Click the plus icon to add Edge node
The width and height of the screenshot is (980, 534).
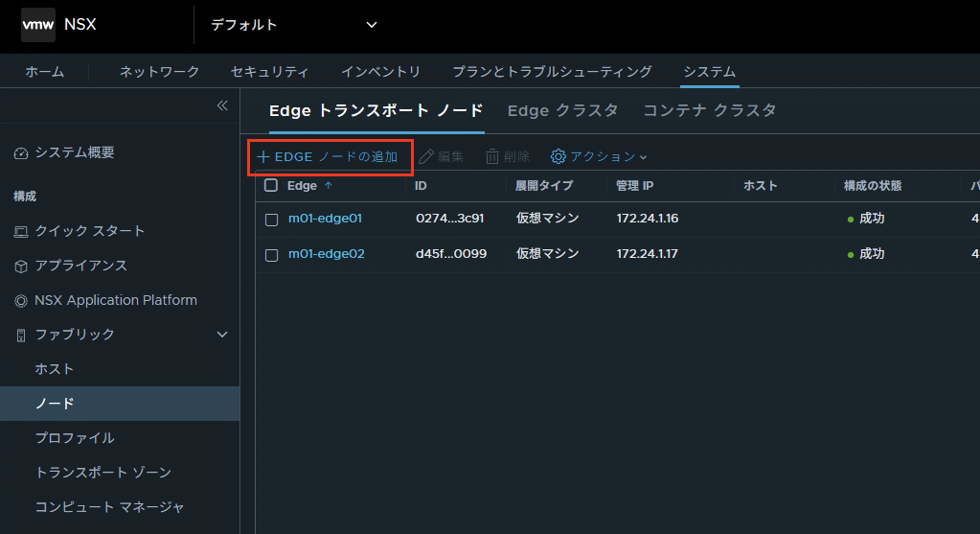263,156
